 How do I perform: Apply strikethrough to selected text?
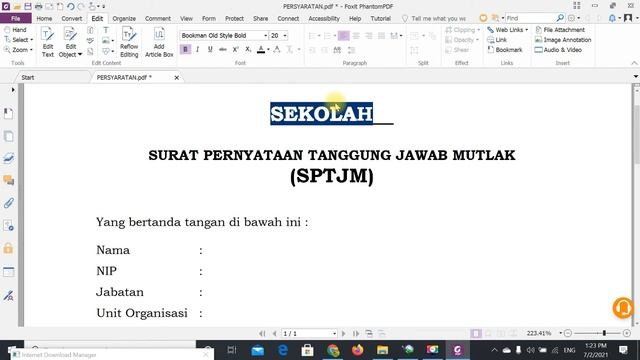tap(222, 49)
